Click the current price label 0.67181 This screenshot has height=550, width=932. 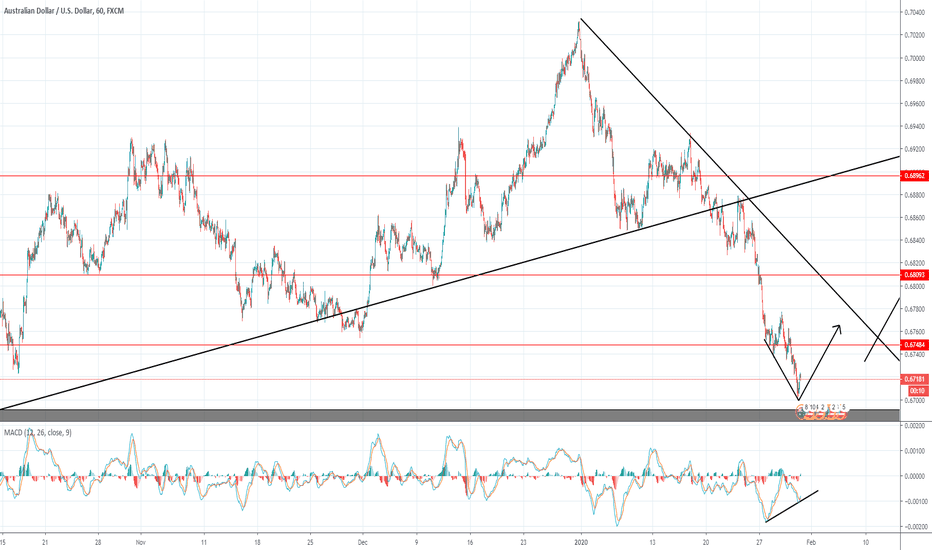tap(914, 379)
